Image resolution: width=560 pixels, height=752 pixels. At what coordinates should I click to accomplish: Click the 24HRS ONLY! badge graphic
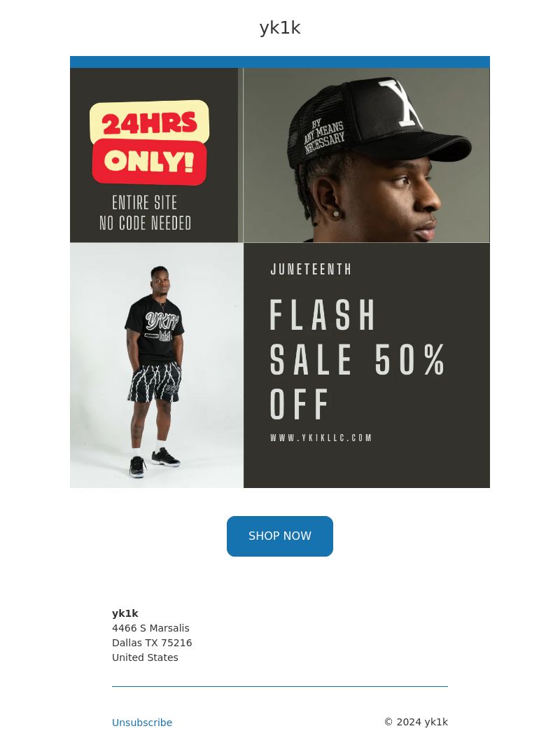(149, 142)
